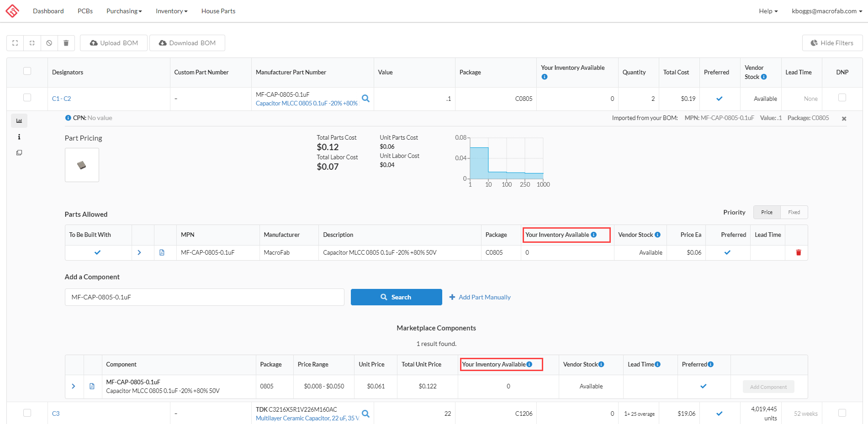Open the PCBs page
This screenshot has height=424, width=868.
tap(85, 11)
